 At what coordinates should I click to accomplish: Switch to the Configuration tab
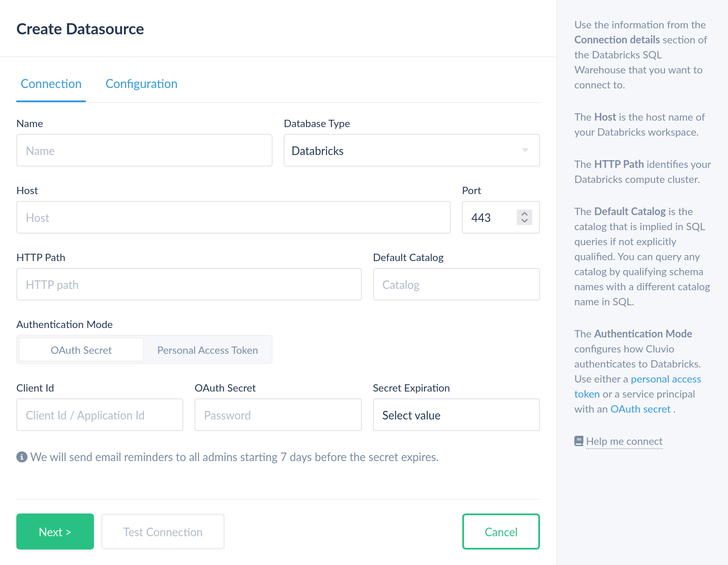tap(141, 84)
